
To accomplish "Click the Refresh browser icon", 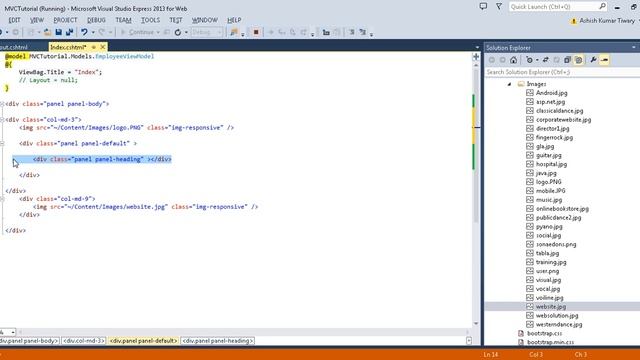I will (x=178, y=32).
